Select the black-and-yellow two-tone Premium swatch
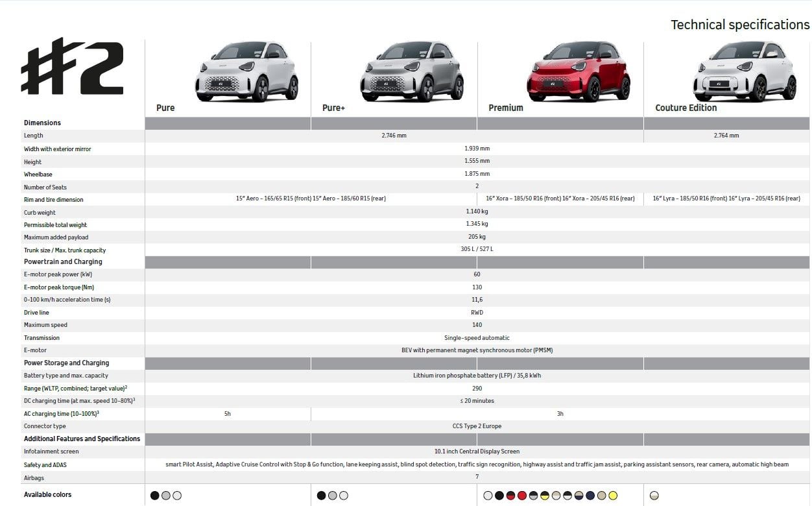This screenshot has height=506, width=812. [x=545, y=496]
